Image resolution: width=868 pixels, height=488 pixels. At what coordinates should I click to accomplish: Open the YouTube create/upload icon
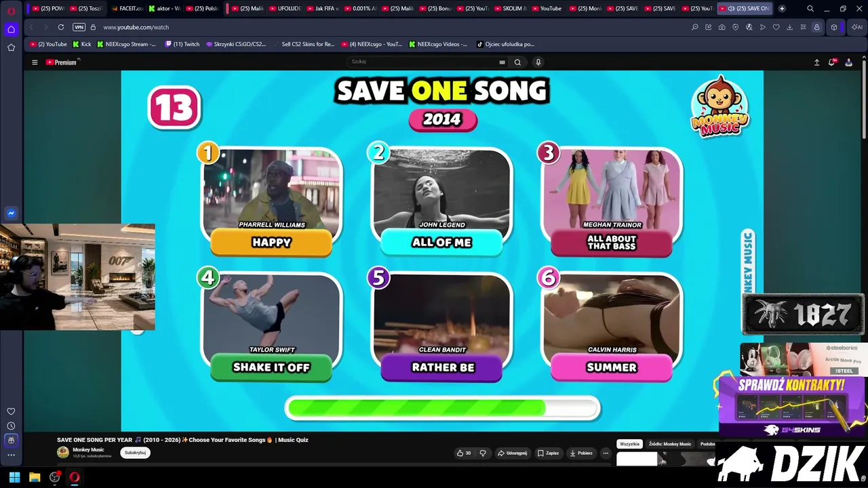pyautogui.click(x=816, y=62)
